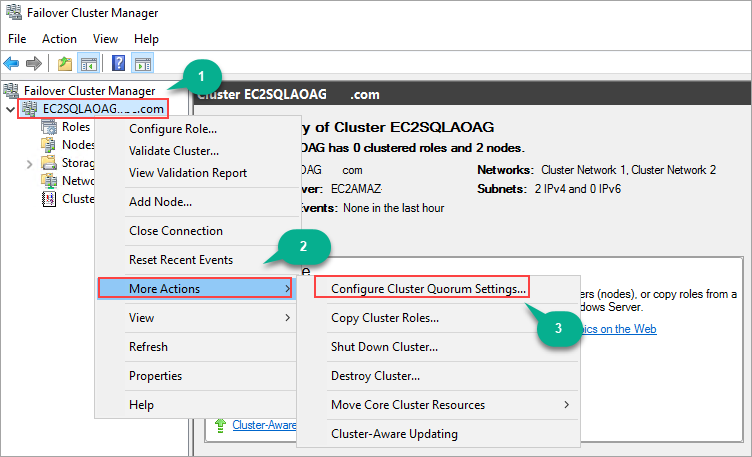
Task: Click the Storage folder tree icon
Action: pyautogui.click(x=49, y=163)
